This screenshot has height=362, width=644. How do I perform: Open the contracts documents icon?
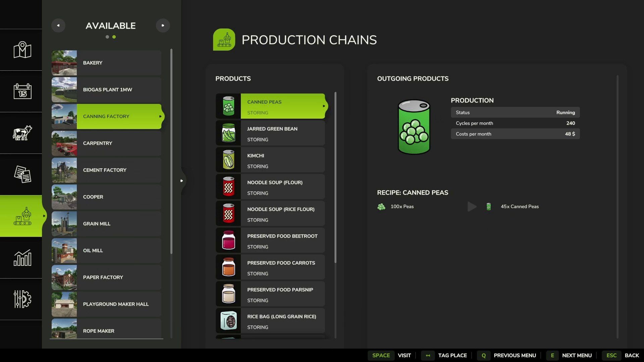tap(22, 174)
